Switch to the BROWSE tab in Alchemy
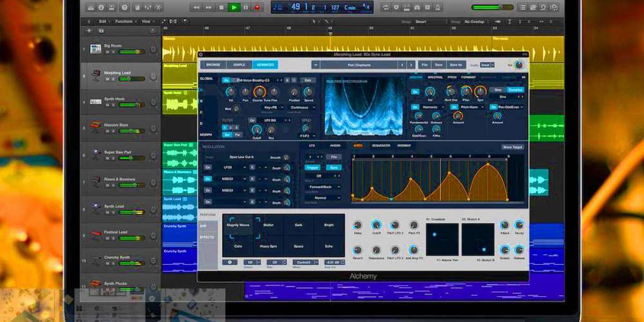Viewport: 644px width, 322px height. click(213, 64)
